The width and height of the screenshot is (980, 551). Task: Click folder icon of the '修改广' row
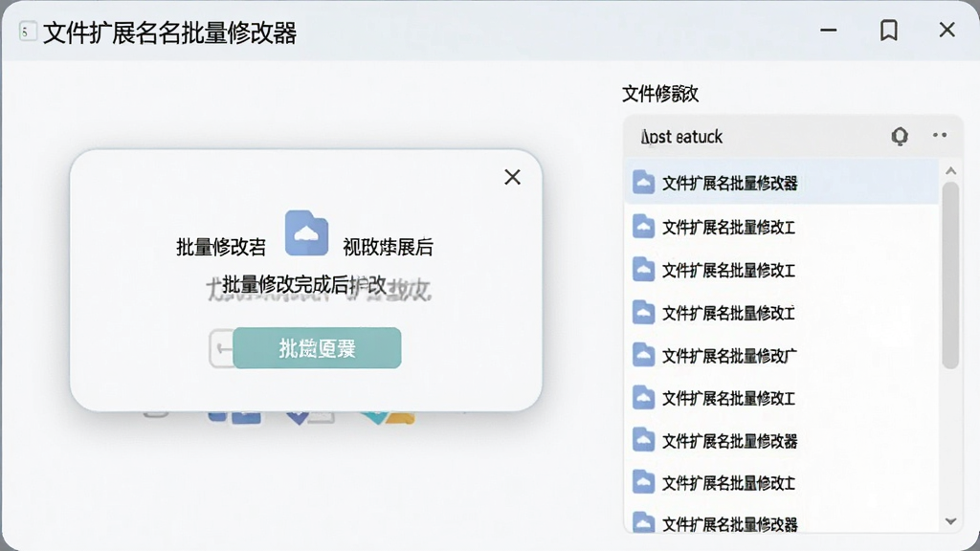(x=643, y=355)
